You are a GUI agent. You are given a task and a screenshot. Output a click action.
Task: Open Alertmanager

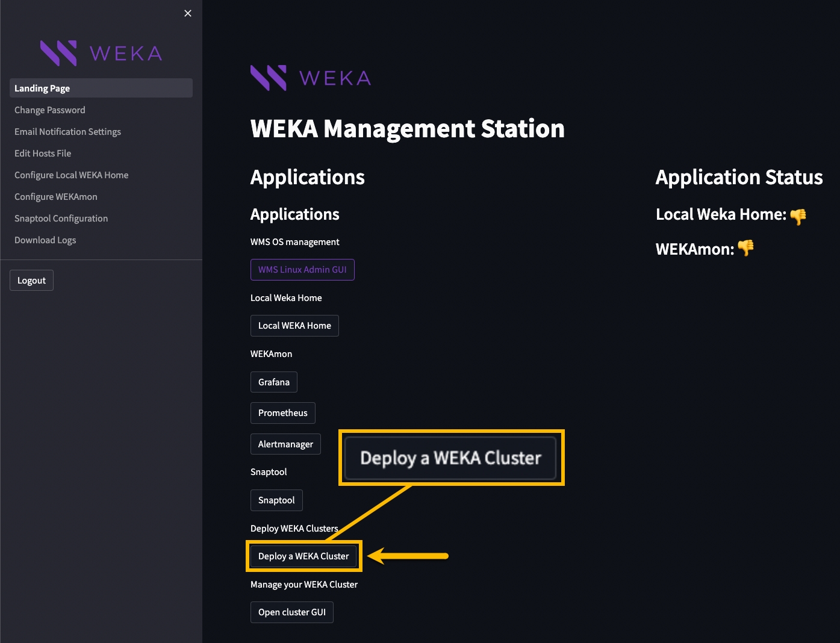point(285,444)
